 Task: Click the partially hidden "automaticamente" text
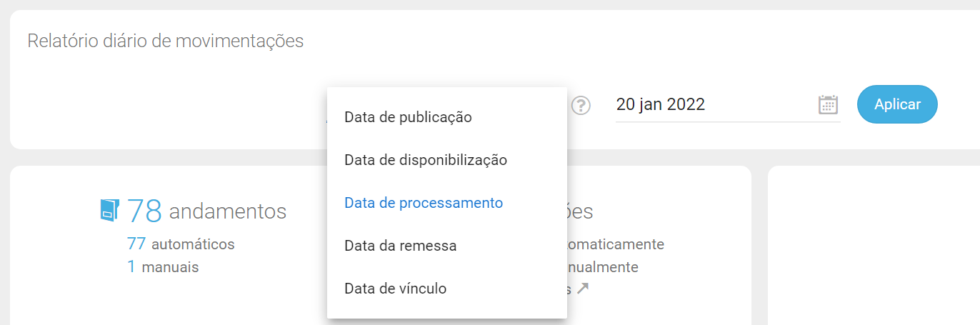[x=616, y=244]
